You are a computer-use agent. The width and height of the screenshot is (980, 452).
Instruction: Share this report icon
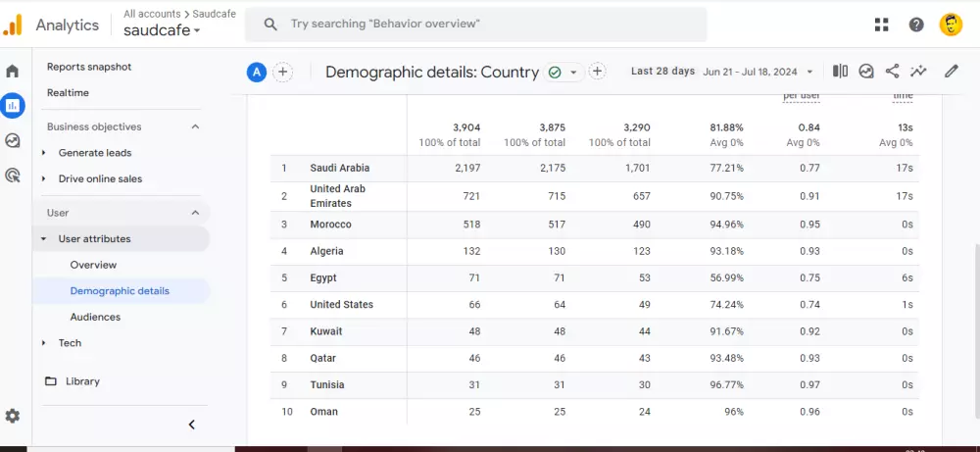[892, 71]
